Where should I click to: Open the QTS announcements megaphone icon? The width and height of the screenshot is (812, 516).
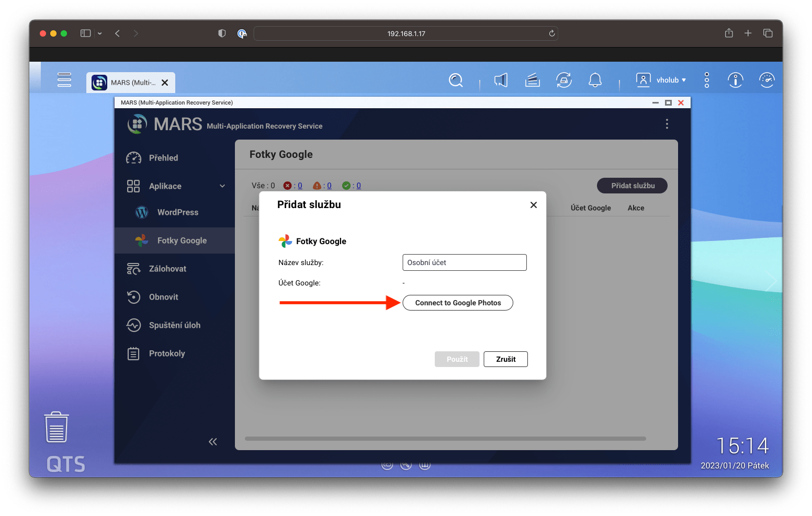click(x=501, y=80)
